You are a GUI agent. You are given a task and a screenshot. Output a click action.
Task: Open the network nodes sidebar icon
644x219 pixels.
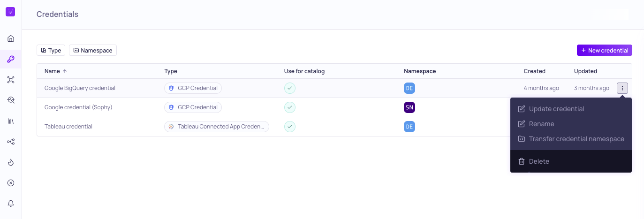click(x=11, y=80)
